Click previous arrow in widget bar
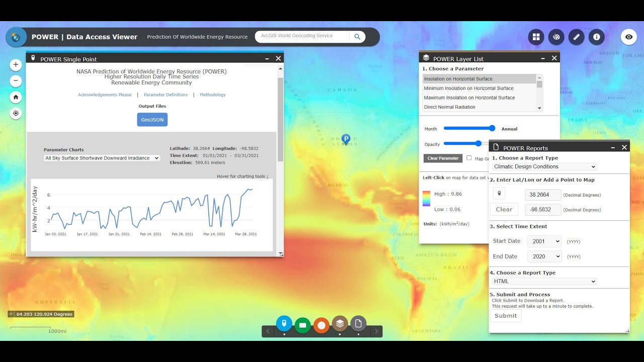 pos(268,331)
